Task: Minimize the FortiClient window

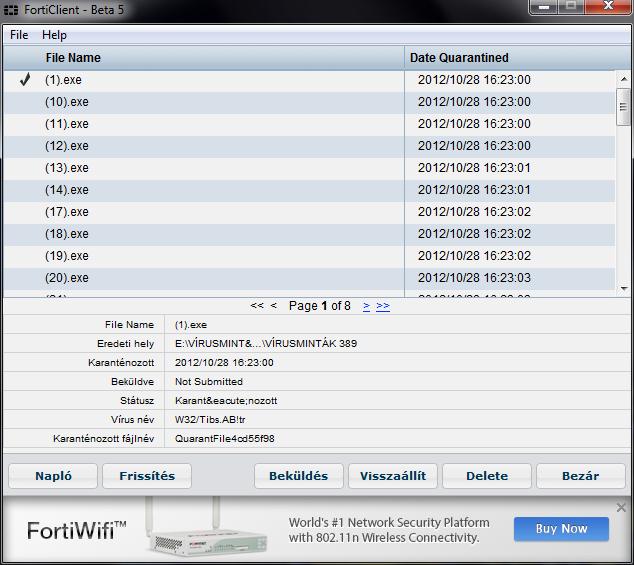Action: 544,7
